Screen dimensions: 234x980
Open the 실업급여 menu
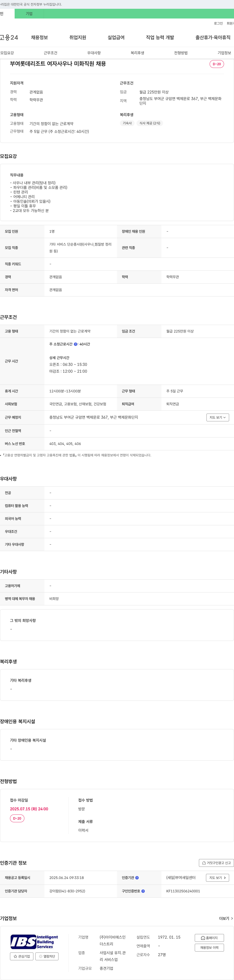116,37
